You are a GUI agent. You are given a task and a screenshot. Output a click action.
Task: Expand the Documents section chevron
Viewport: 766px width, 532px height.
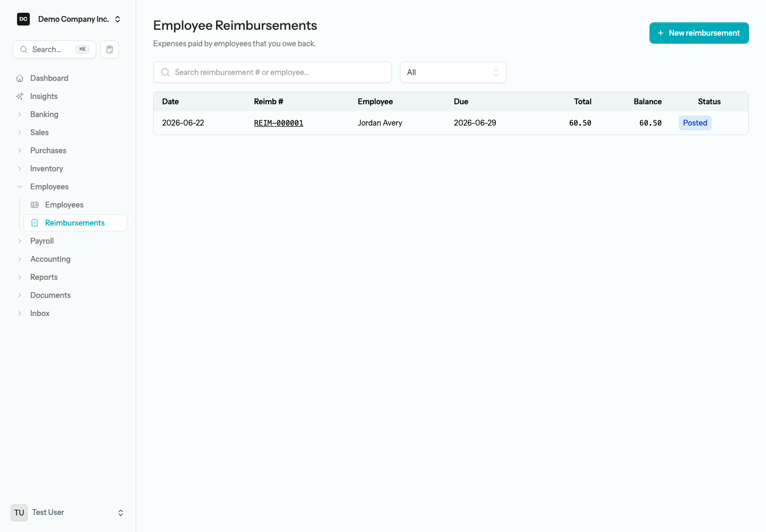point(20,295)
